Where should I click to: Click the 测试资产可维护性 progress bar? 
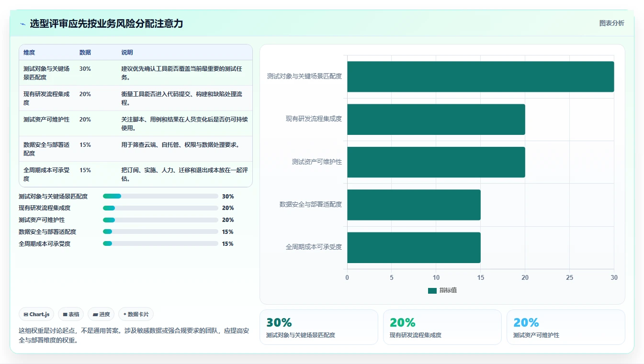[160, 220]
